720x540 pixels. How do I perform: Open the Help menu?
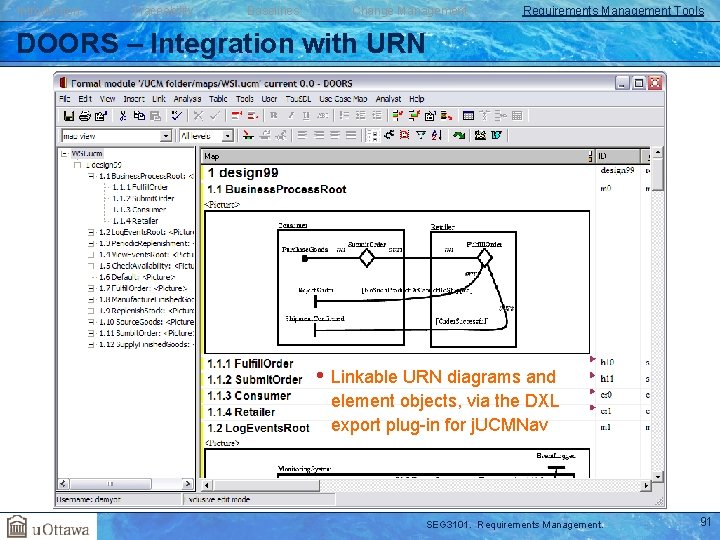(x=416, y=99)
